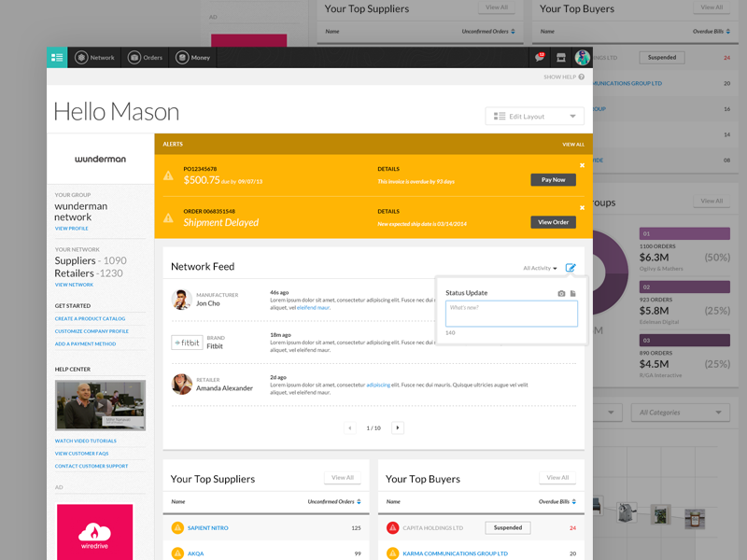Click background top View All for Top Buyers
The image size is (747, 560).
[712, 7]
